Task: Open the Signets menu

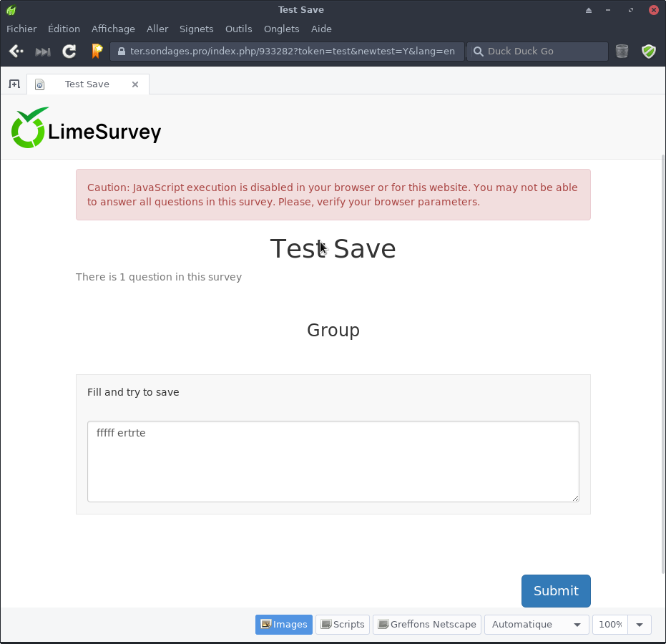Action: [196, 29]
